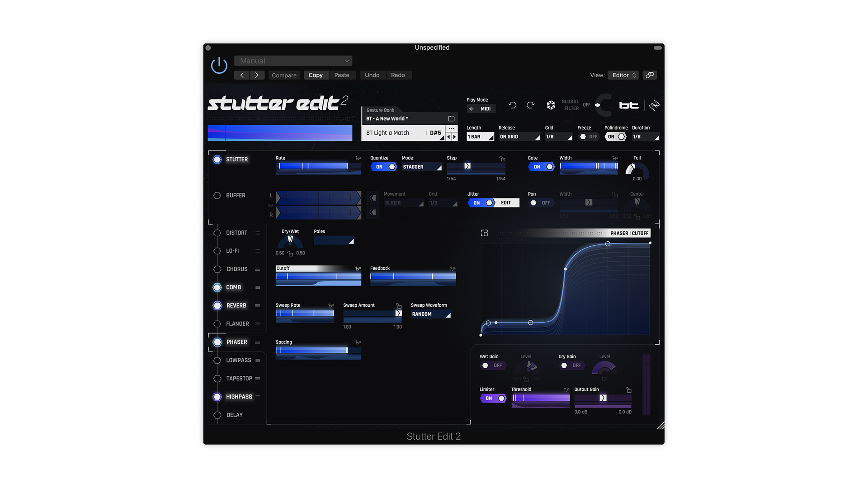Open the top Grid 1/8 dropdown
Viewport: 868px width, 488px height.
pos(559,136)
